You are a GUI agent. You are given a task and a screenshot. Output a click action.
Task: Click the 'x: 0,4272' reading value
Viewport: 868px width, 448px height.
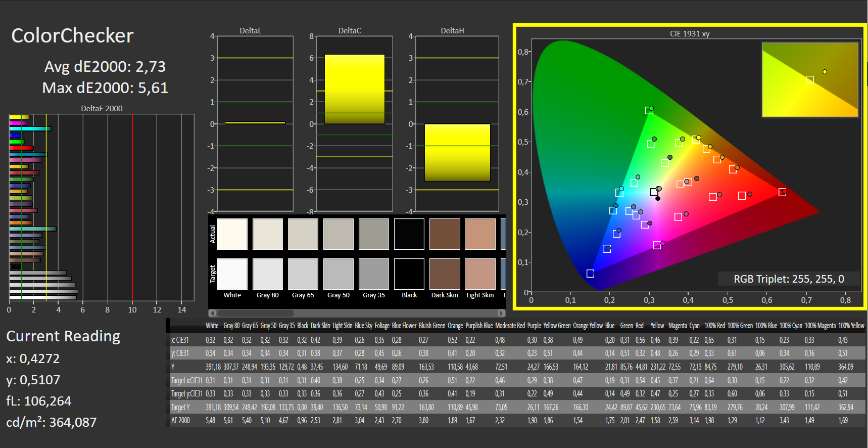click(33, 359)
